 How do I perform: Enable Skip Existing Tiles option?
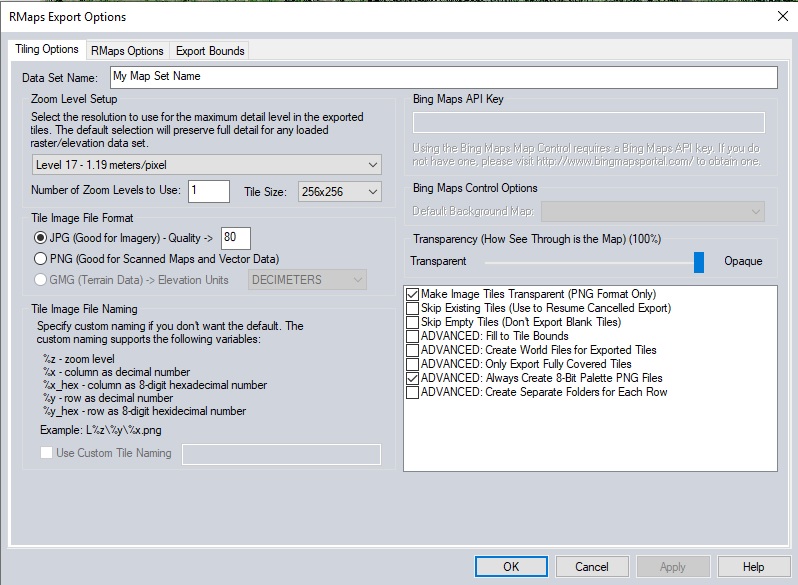[x=413, y=309]
